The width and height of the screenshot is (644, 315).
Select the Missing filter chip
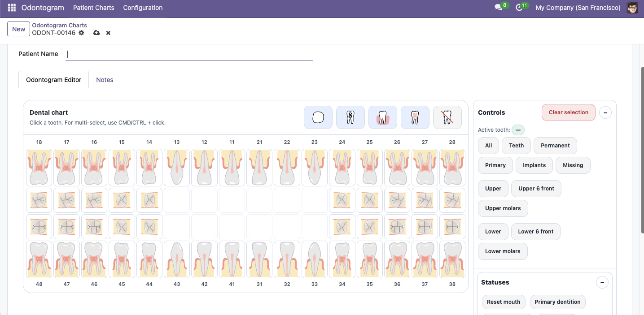pyautogui.click(x=573, y=165)
